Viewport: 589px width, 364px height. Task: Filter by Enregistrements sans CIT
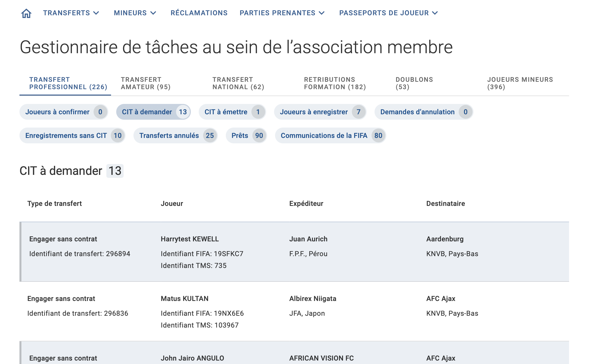click(72, 135)
